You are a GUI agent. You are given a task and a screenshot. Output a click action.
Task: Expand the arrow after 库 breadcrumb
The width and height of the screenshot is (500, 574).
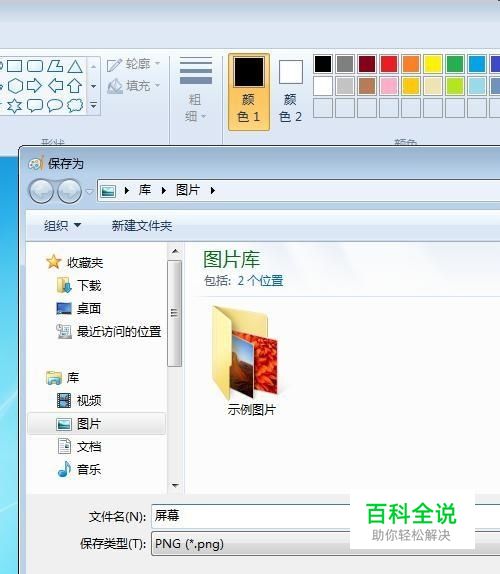tap(164, 190)
